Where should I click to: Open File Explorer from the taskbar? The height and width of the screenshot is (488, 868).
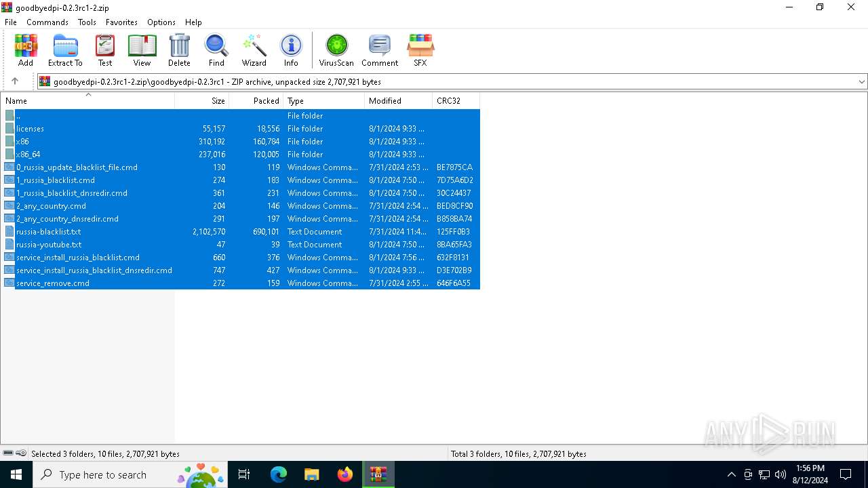coord(312,474)
